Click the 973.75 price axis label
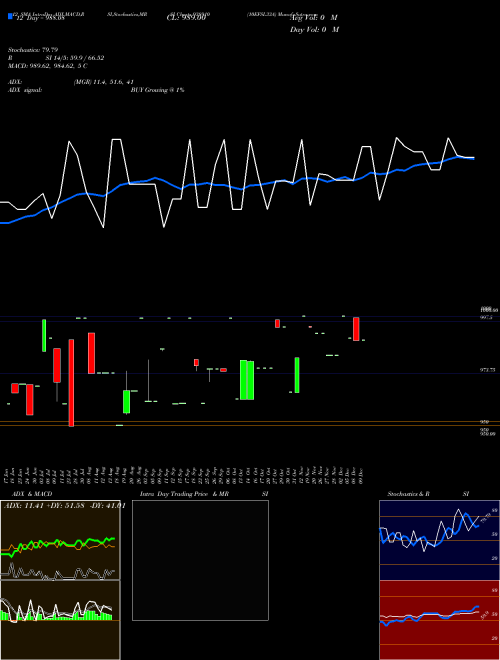This screenshot has width=500, height=660. 488,370
